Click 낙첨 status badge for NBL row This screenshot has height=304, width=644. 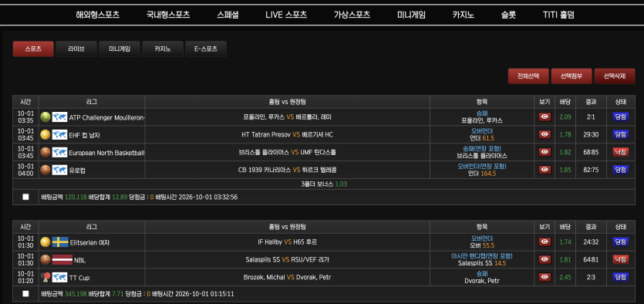pyautogui.click(x=621, y=259)
